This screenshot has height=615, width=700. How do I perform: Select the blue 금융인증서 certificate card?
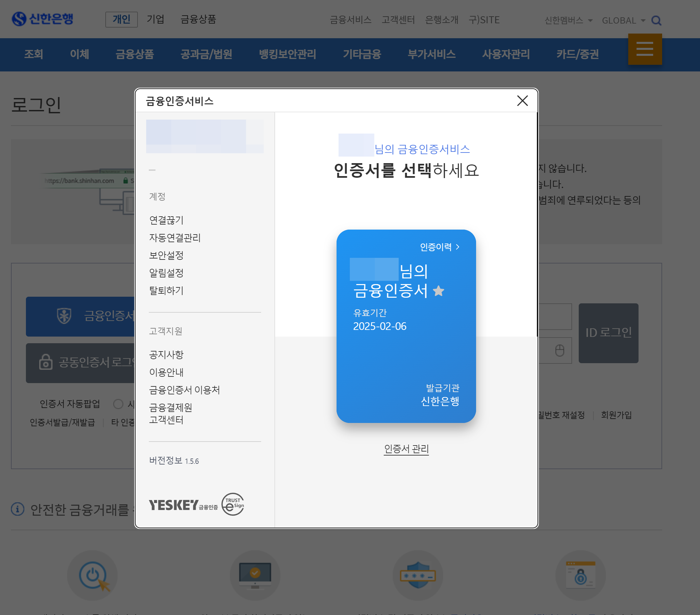click(x=406, y=356)
